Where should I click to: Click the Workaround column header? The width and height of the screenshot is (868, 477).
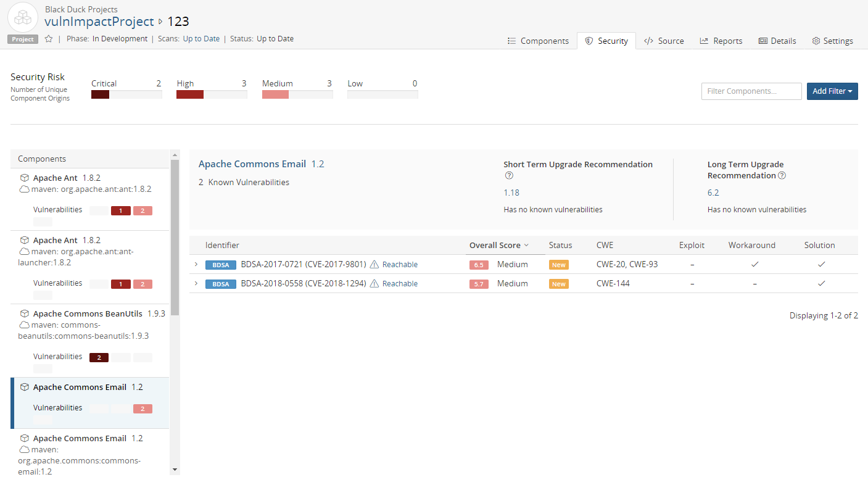[751, 246]
